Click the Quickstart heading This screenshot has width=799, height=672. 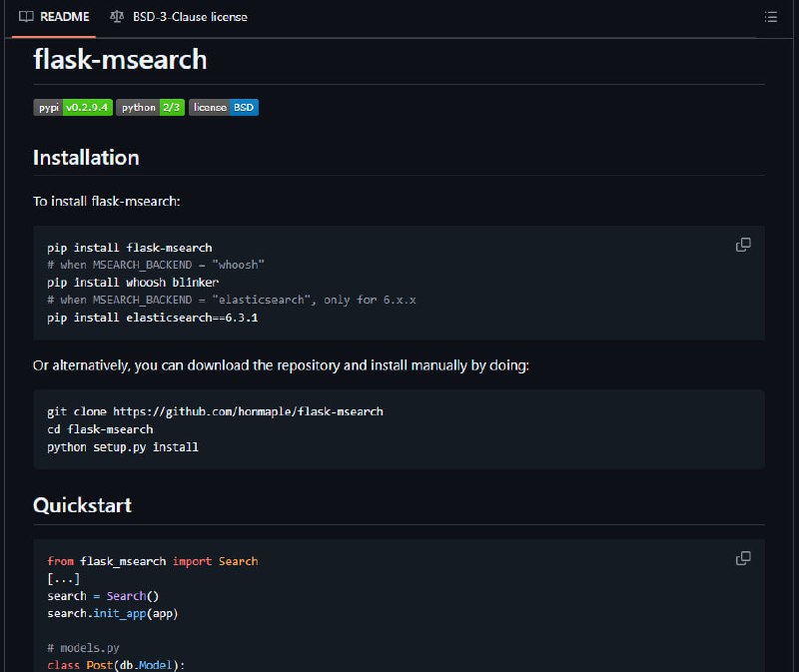coord(83,505)
